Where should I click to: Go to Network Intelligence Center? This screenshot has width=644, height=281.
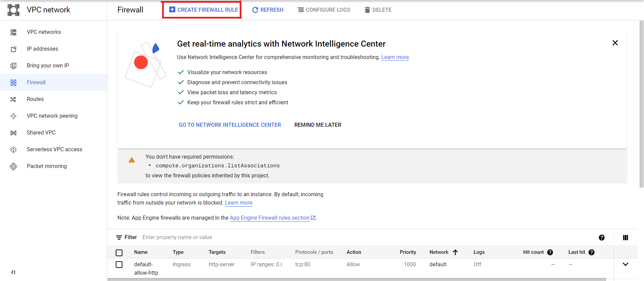click(x=230, y=125)
